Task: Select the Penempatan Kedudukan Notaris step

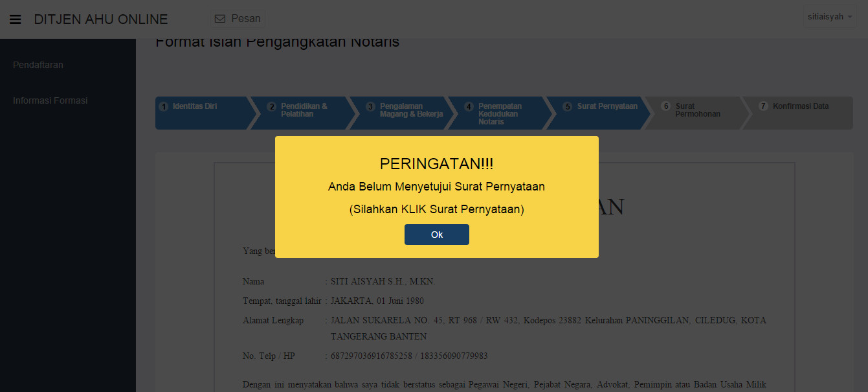Action: 500,113
